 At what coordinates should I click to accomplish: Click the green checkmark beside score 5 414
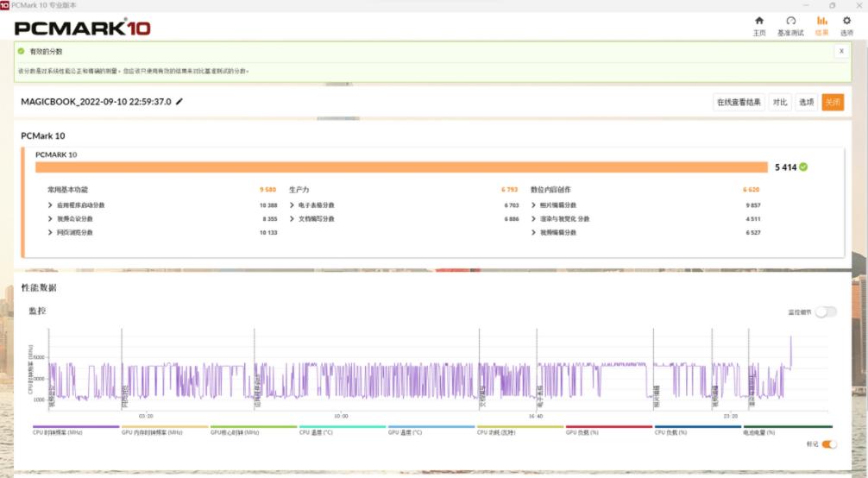pyautogui.click(x=803, y=167)
